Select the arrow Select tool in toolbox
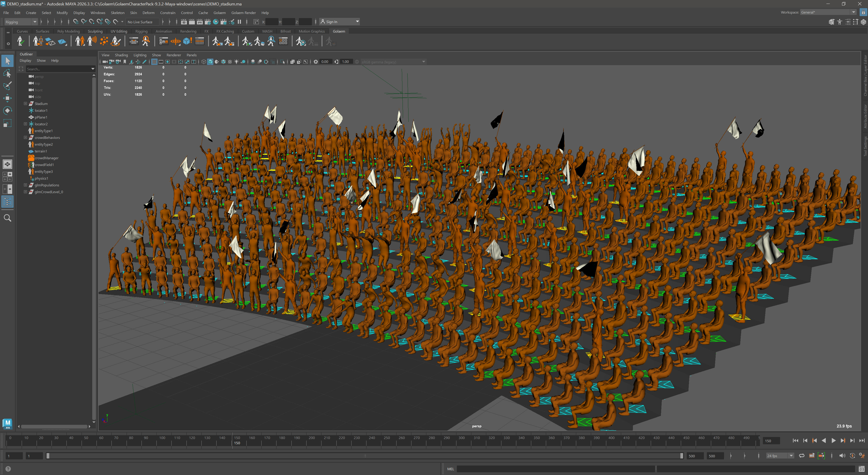Screen dimensions: 868x475 [x=7, y=61]
